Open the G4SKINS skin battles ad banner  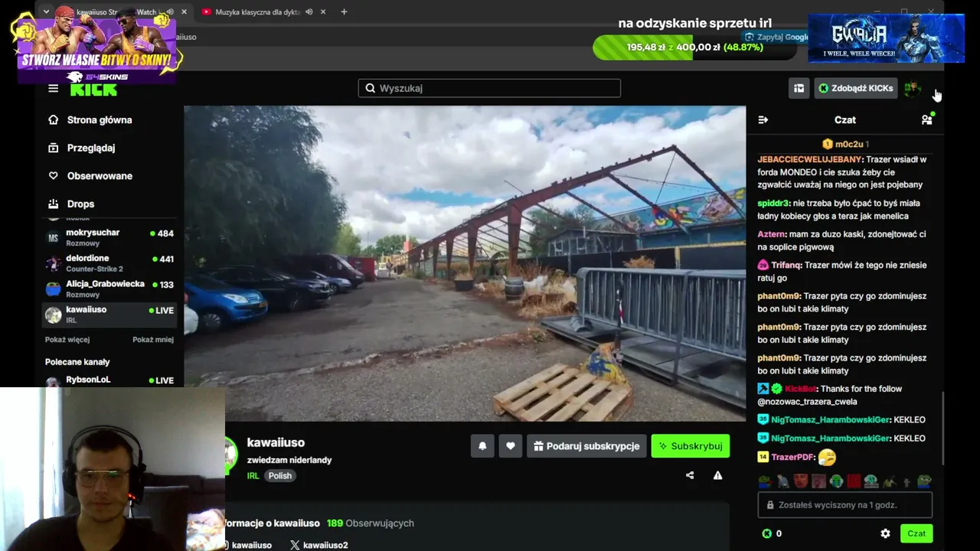(97, 46)
